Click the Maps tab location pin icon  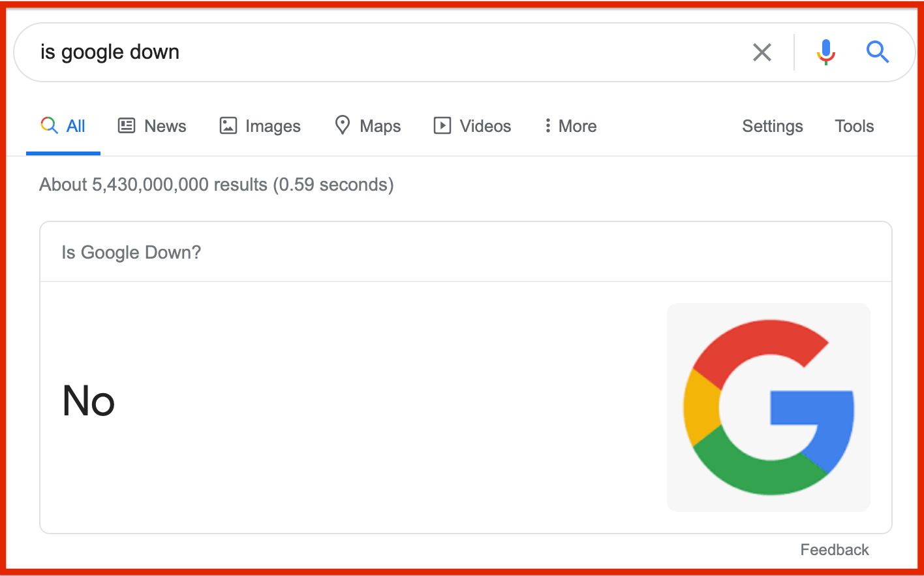coord(342,125)
